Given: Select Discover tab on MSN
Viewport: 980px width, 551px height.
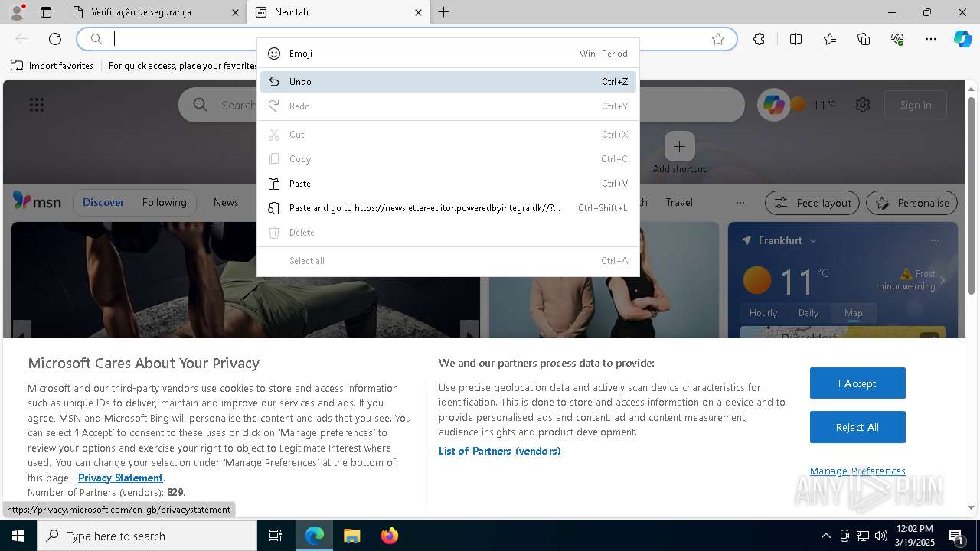Looking at the screenshot, I should tap(103, 202).
